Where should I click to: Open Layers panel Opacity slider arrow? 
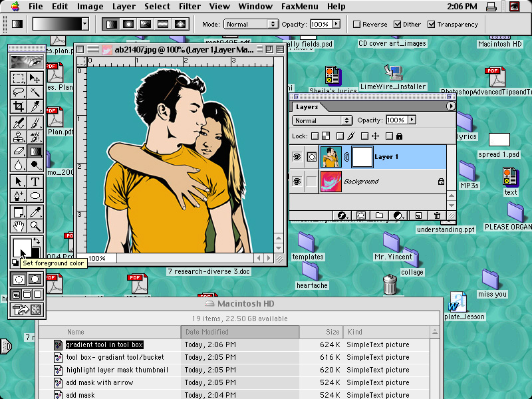[x=412, y=120]
